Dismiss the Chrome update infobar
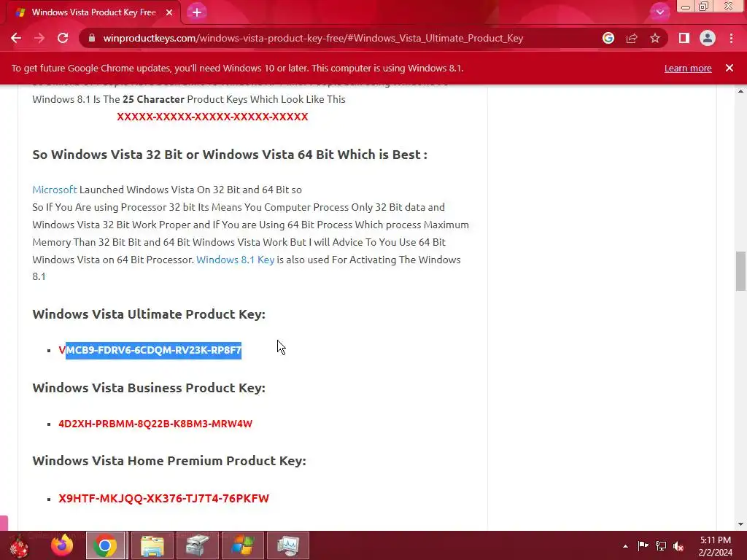Image resolution: width=747 pixels, height=560 pixels. tap(729, 68)
